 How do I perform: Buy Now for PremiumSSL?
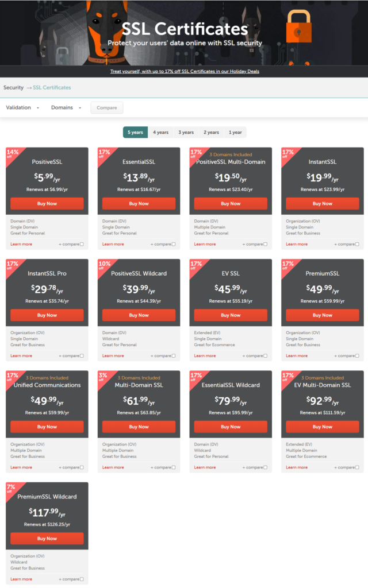(x=323, y=315)
